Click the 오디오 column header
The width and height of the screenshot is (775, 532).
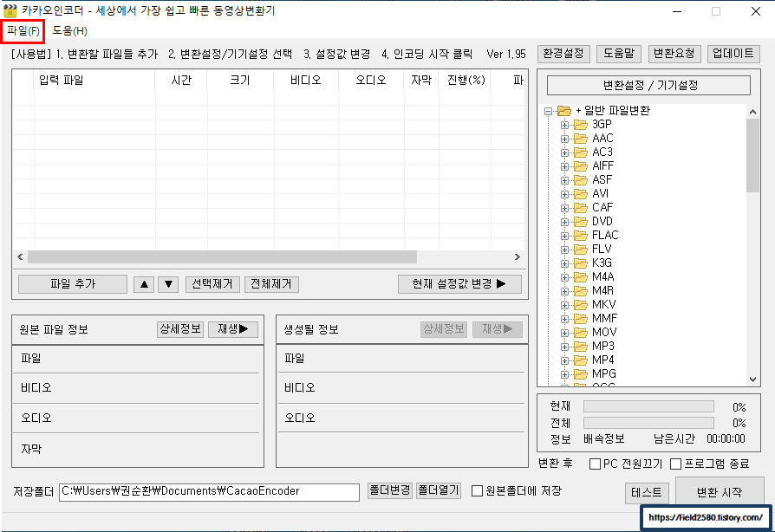pos(371,81)
